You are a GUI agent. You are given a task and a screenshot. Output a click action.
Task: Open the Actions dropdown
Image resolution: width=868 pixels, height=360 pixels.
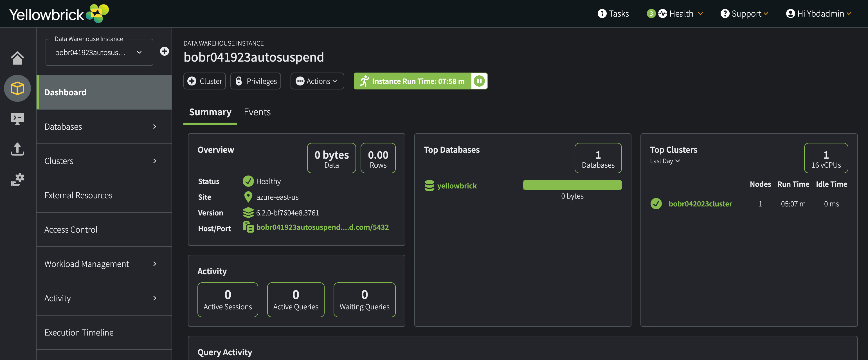coord(317,81)
